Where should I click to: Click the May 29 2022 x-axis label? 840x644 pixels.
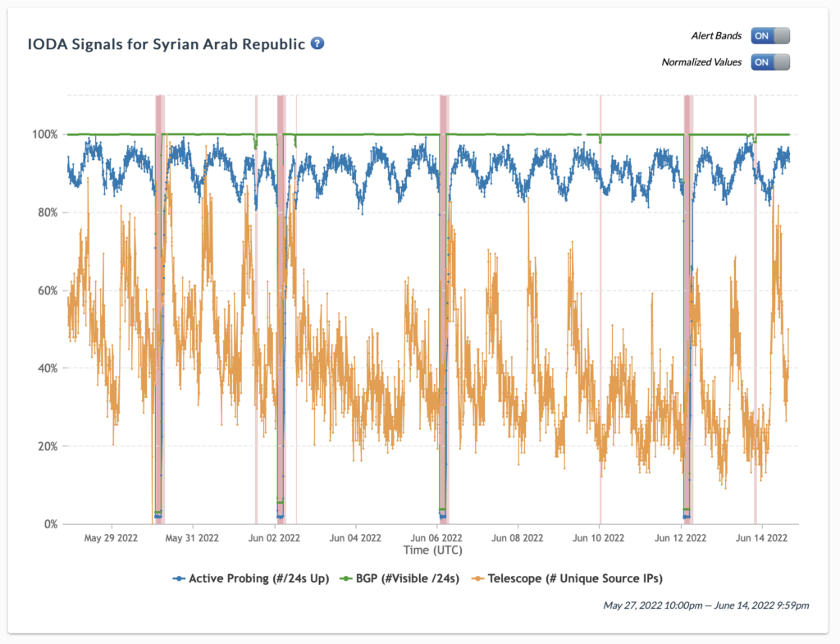pos(112,538)
